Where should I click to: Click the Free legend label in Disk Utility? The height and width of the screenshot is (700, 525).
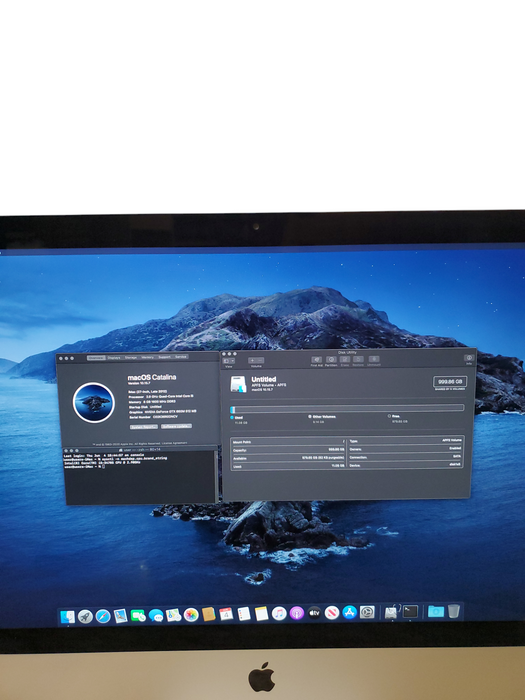click(x=396, y=416)
